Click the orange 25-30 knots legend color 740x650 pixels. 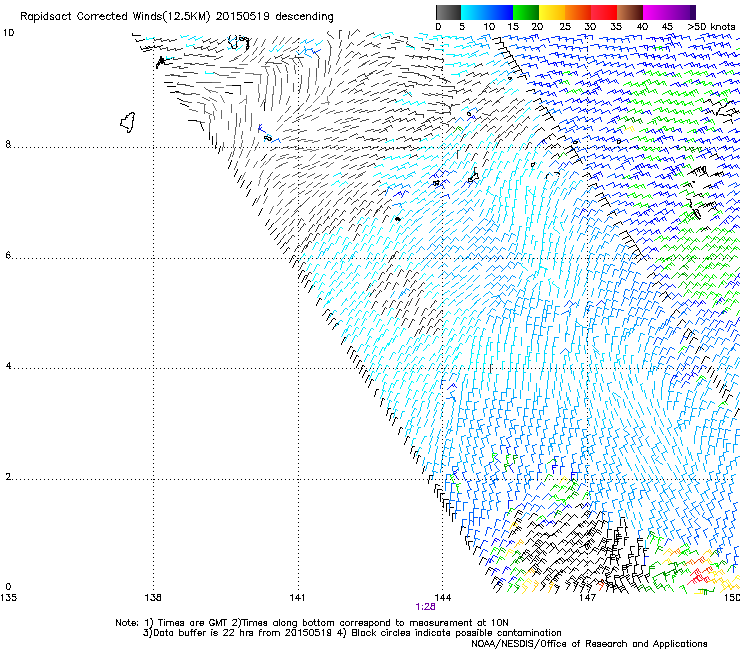click(x=578, y=12)
